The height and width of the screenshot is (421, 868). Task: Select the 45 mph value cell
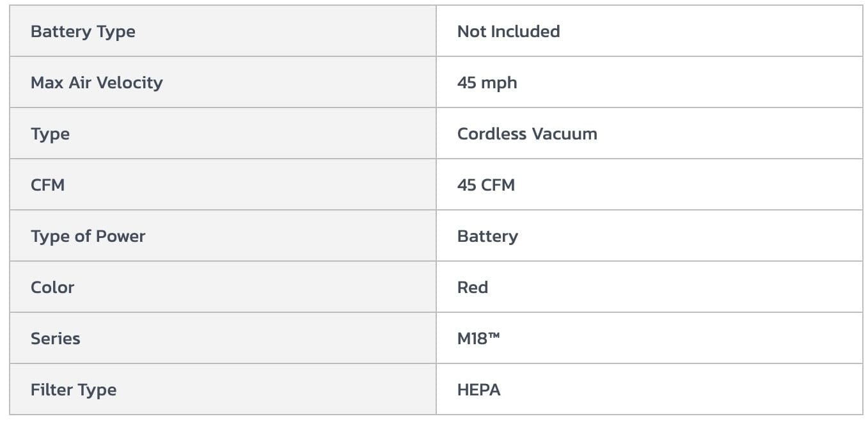coord(487,83)
